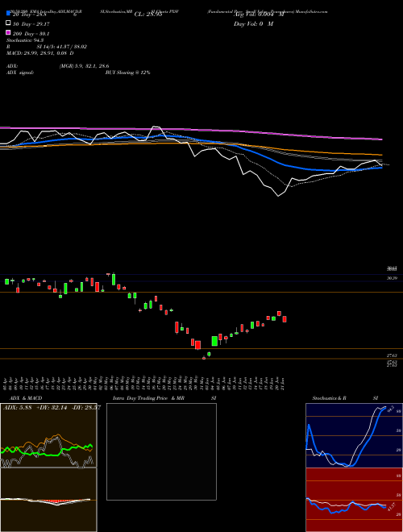The height and width of the screenshot is (532, 403).
Task: Click the ADX line chart panel
Action: coord(48,435)
